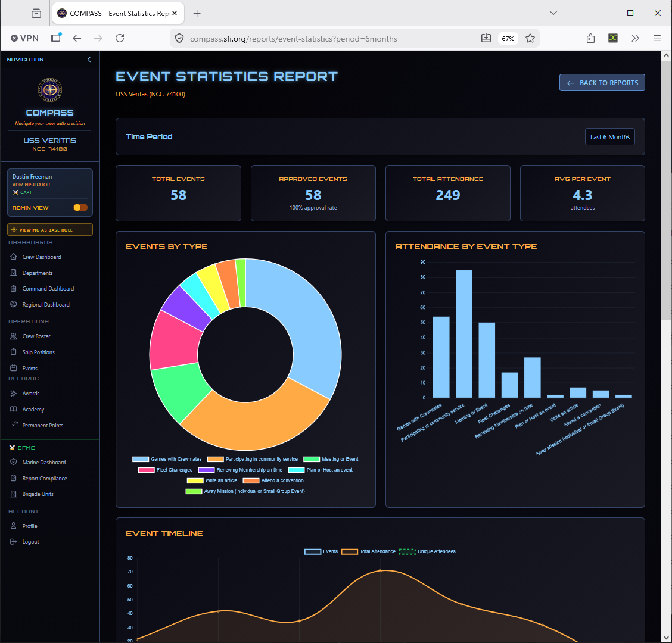Screen dimensions: 672x643
Task: Open Command Dashboard clipboard icon
Action: 14,289
